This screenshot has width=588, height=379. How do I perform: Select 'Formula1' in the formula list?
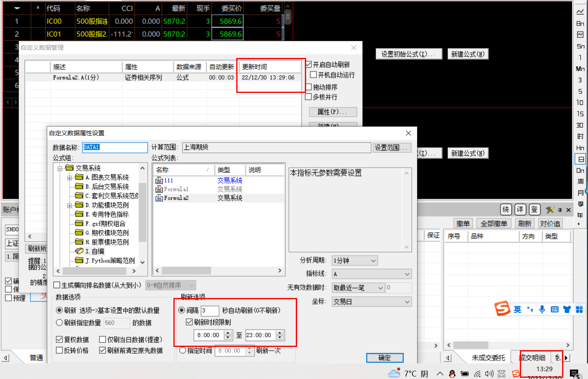pyautogui.click(x=176, y=189)
